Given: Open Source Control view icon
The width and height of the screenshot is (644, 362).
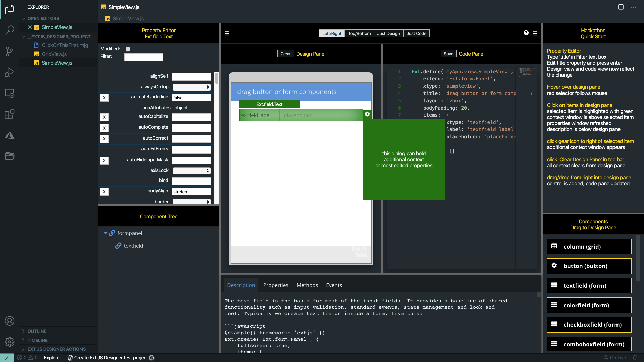Looking at the screenshot, I should coord(10,51).
